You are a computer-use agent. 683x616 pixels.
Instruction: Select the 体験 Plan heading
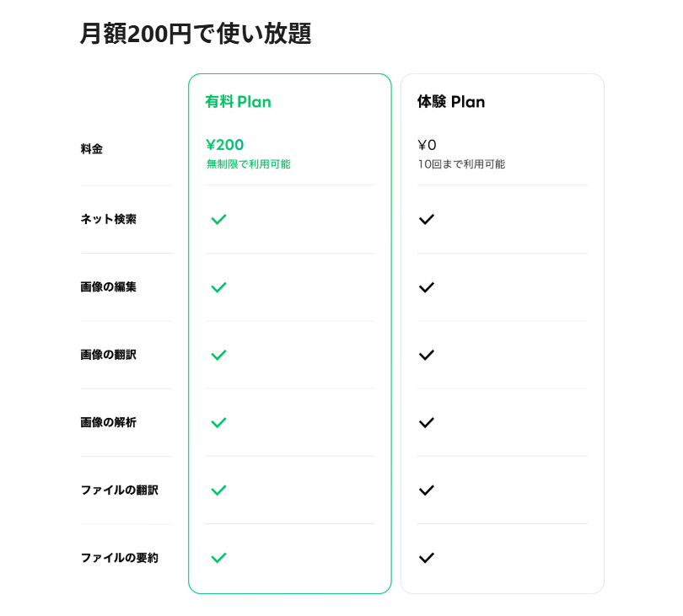tap(451, 101)
